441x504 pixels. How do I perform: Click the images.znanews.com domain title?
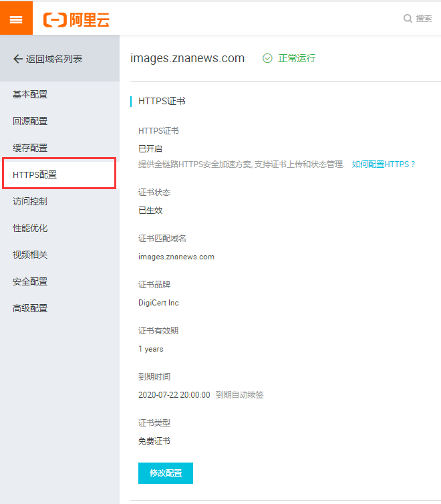[x=187, y=58]
